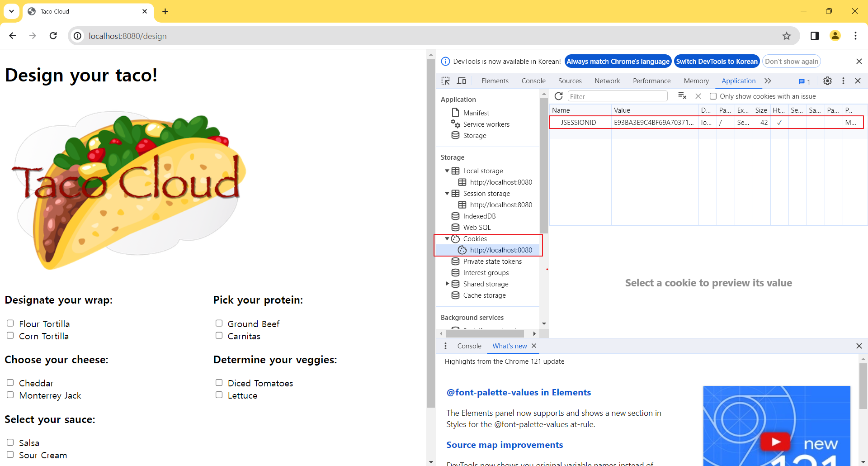Open the Performance tab

point(651,81)
